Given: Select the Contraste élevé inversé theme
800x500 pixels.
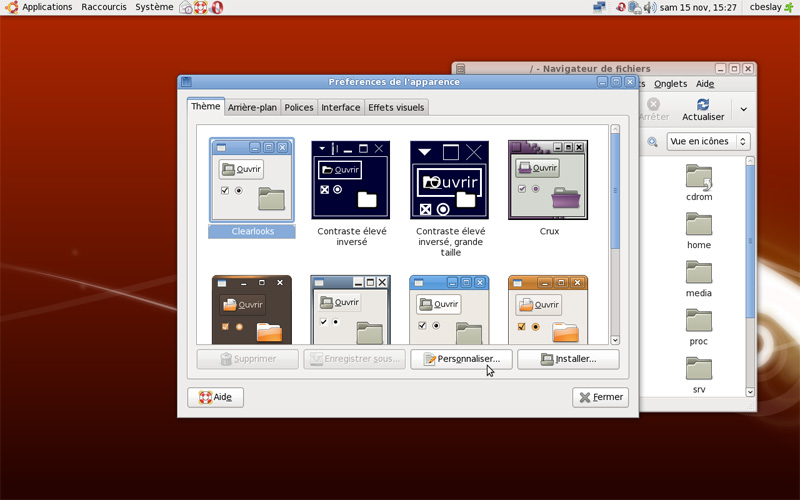Looking at the screenshot, I should [x=351, y=180].
